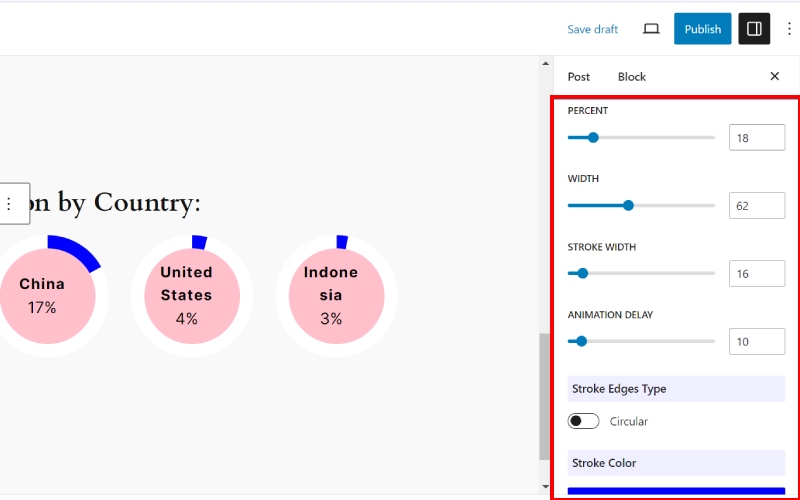The height and width of the screenshot is (500, 800).
Task: Select the China progress circle
Action: tap(43, 296)
